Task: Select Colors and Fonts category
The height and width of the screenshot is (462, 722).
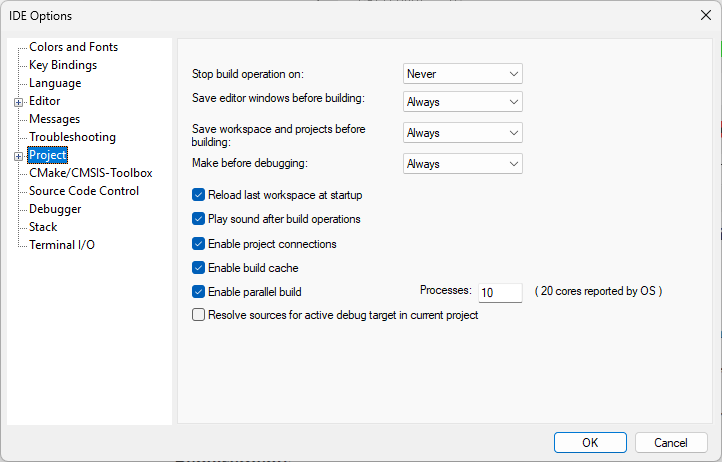Action: pyautogui.click(x=73, y=47)
